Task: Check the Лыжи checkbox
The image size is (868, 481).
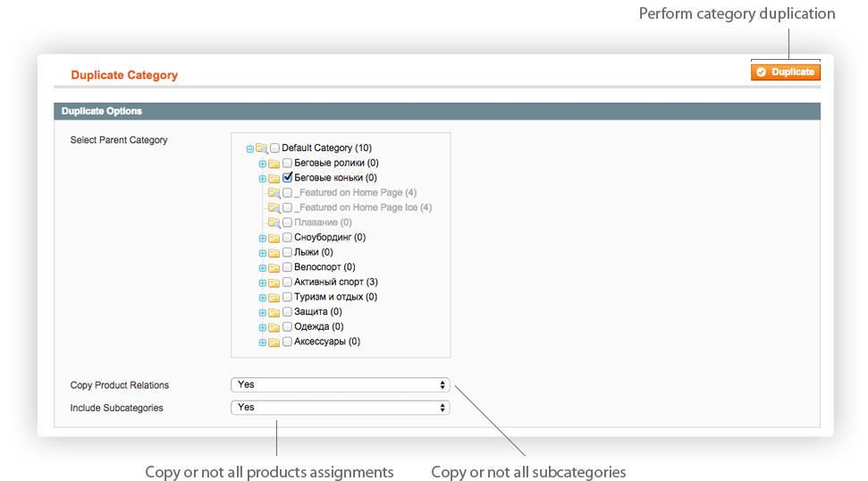Action: 287,252
